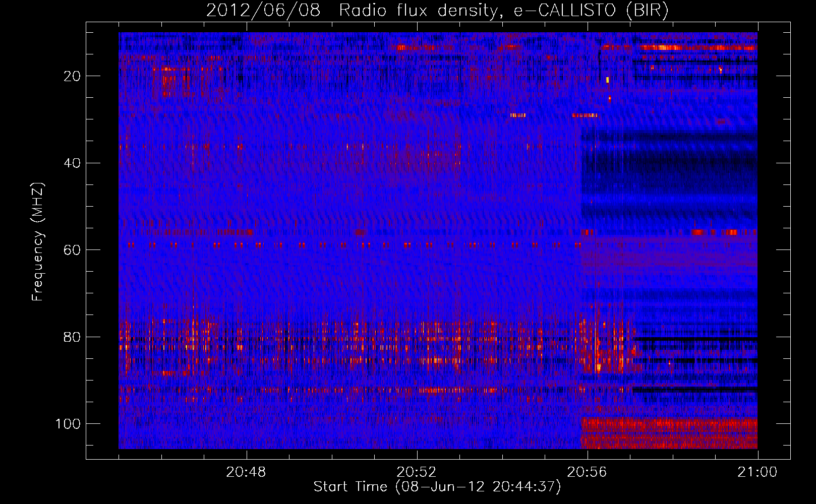
Task: Click the frequency tick label '20'
Action: click(x=72, y=76)
